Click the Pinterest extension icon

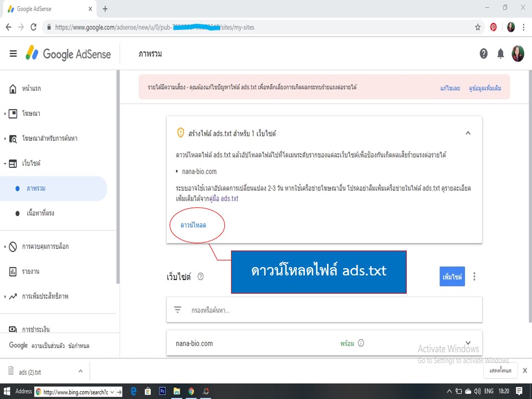493,27
